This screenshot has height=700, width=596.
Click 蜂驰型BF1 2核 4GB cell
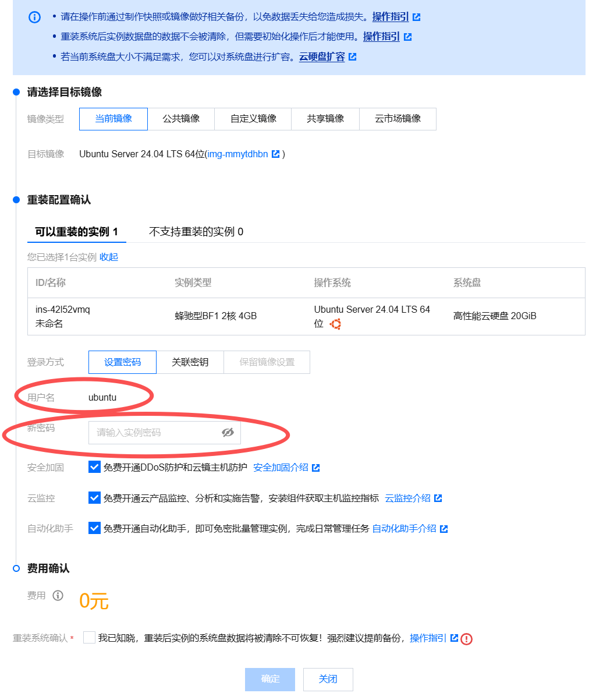coord(216,316)
